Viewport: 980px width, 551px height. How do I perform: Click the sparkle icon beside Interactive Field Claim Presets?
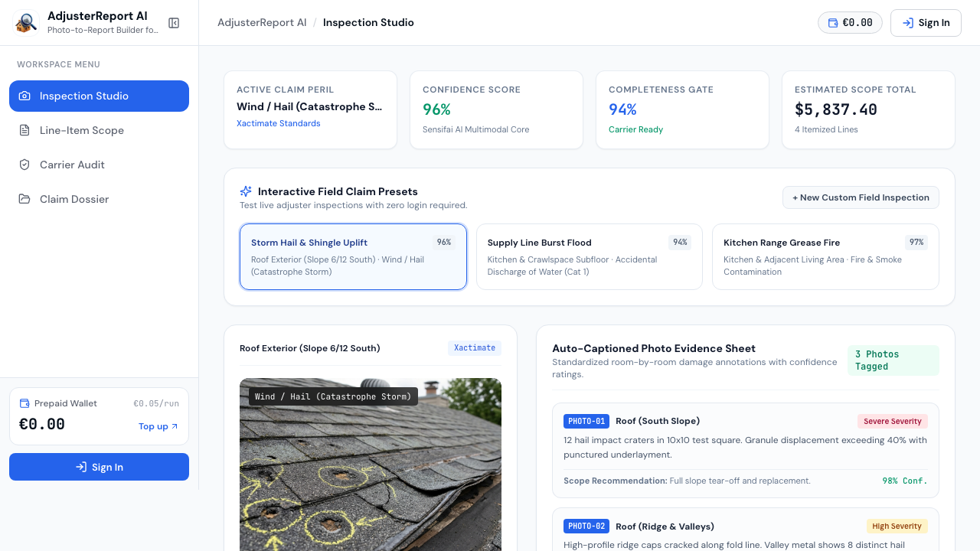246,191
